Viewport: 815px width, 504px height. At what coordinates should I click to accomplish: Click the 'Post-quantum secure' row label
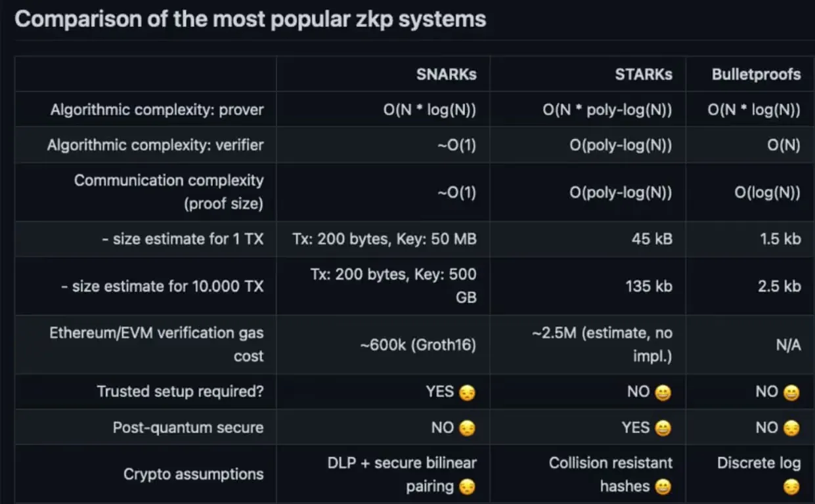(x=188, y=427)
